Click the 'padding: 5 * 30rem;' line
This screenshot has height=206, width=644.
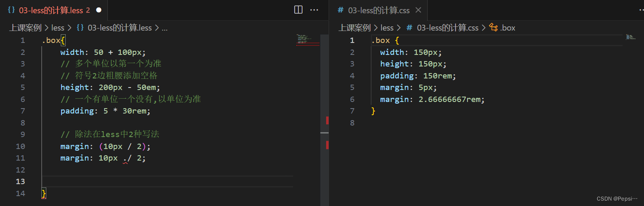pos(105,111)
